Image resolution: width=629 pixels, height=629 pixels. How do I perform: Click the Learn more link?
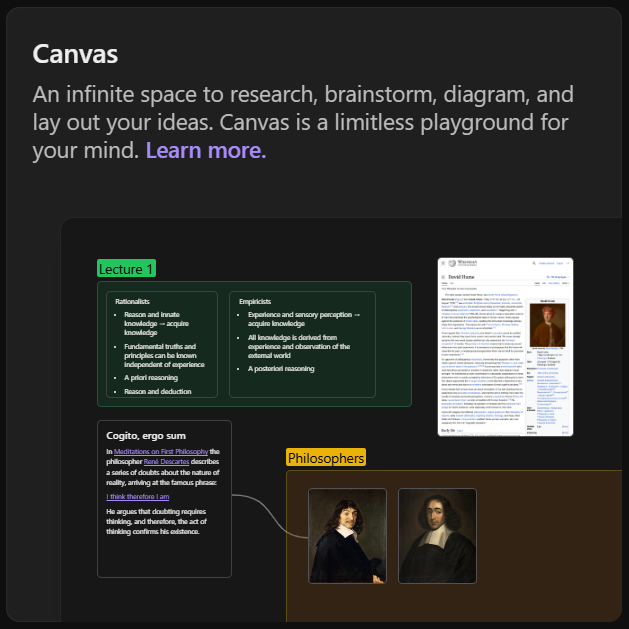click(x=206, y=151)
